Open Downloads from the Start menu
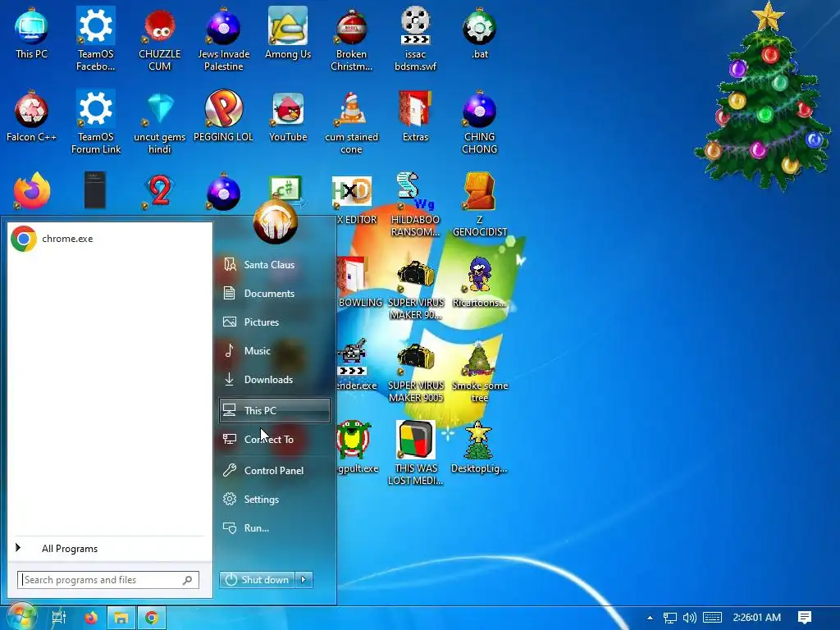 point(276,379)
